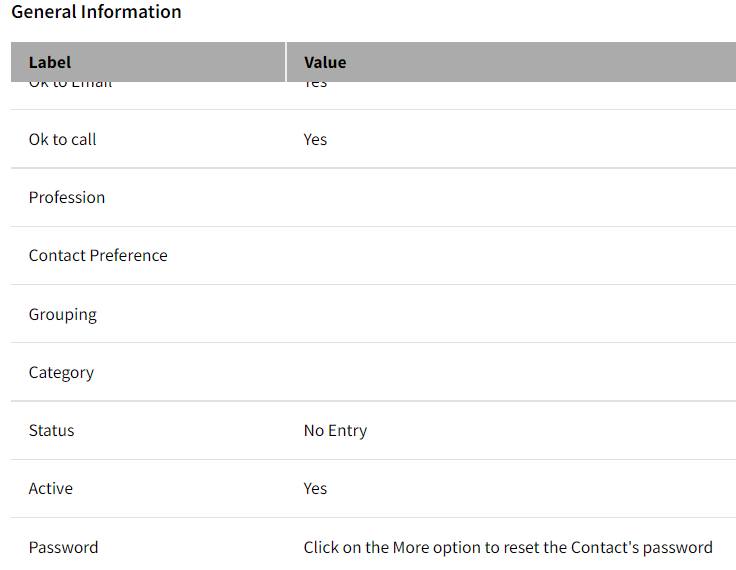Screen dimensions: 736x570
Task: Select the Password row label
Action: 63,547
